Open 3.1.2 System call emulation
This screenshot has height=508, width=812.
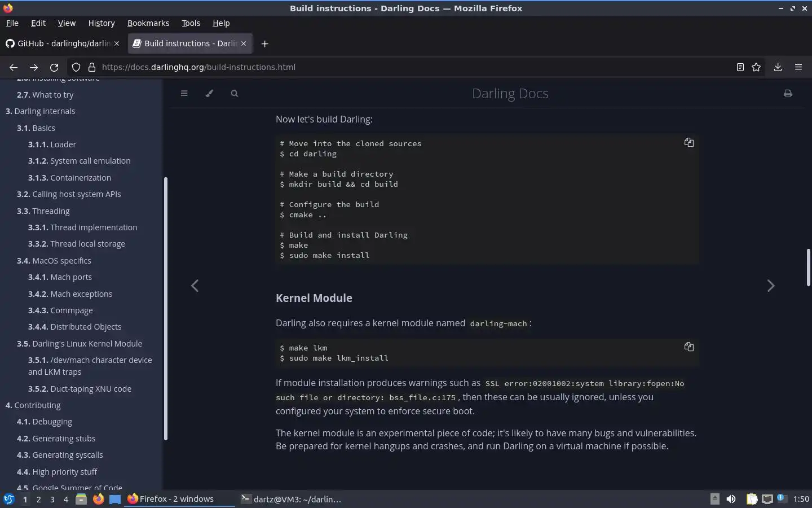coord(79,161)
